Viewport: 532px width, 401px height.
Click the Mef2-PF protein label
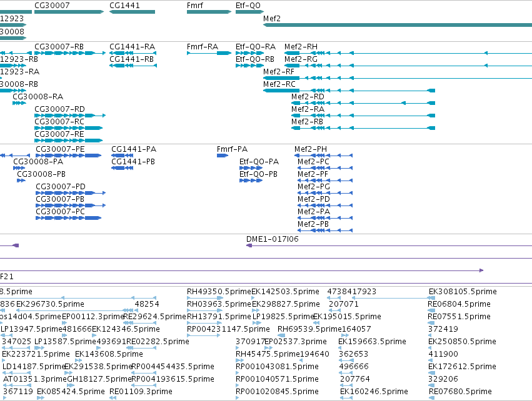click(x=313, y=174)
